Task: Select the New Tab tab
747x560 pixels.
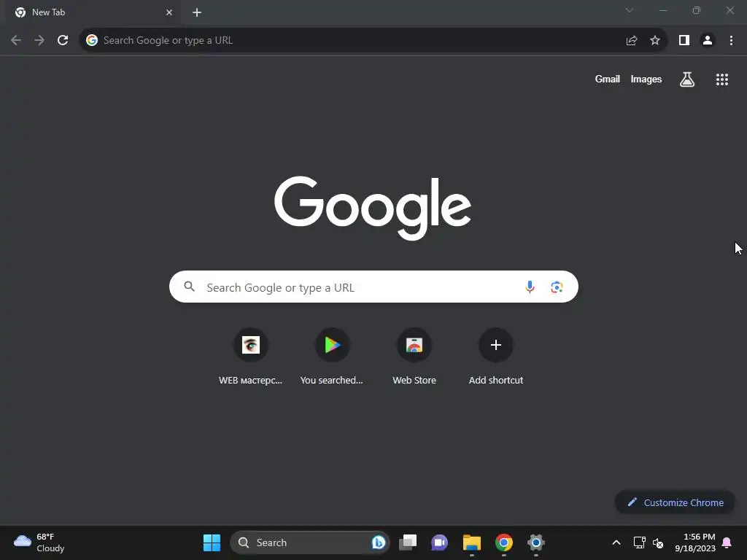Action: 93,12
